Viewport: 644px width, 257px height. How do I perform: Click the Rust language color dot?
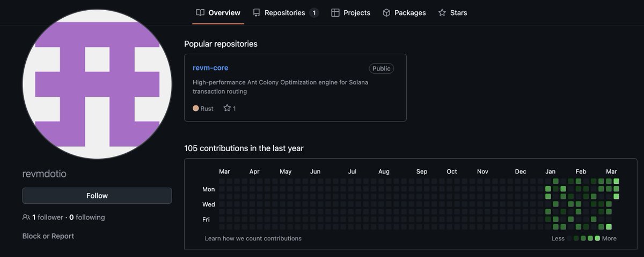pyautogui.click(x=196, y=108)
